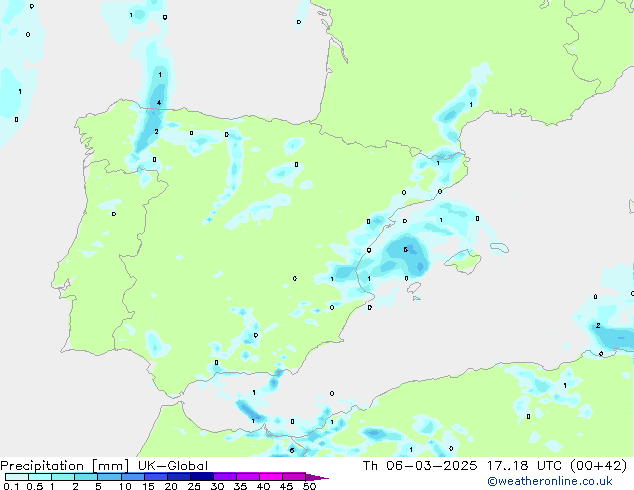Click the "UK-Global" model label

point(173,466)
